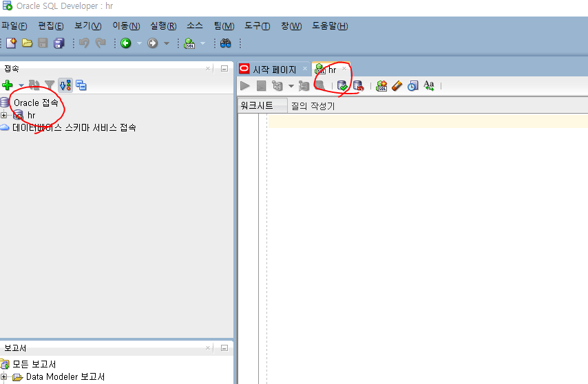Click the binoculars Find DB Object icon
Image resolution: width=588 pixels, height=384 pixels.
pos(225,43)
